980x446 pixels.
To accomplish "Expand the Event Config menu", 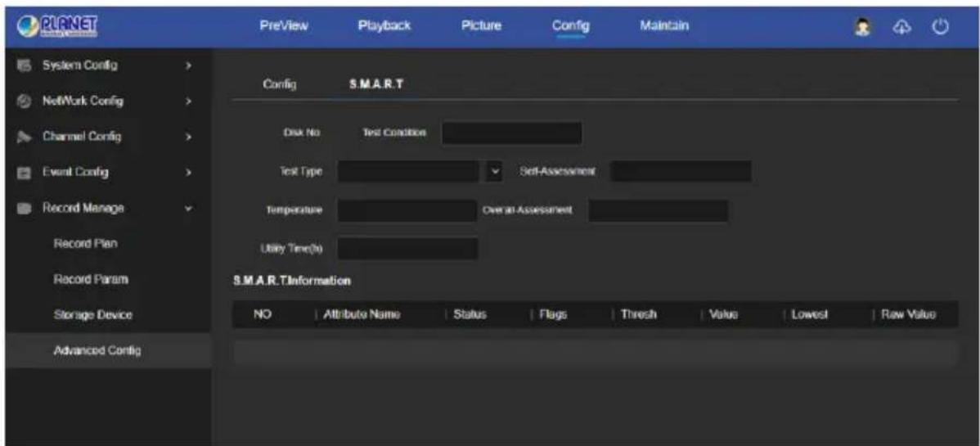I will (190, 171).
